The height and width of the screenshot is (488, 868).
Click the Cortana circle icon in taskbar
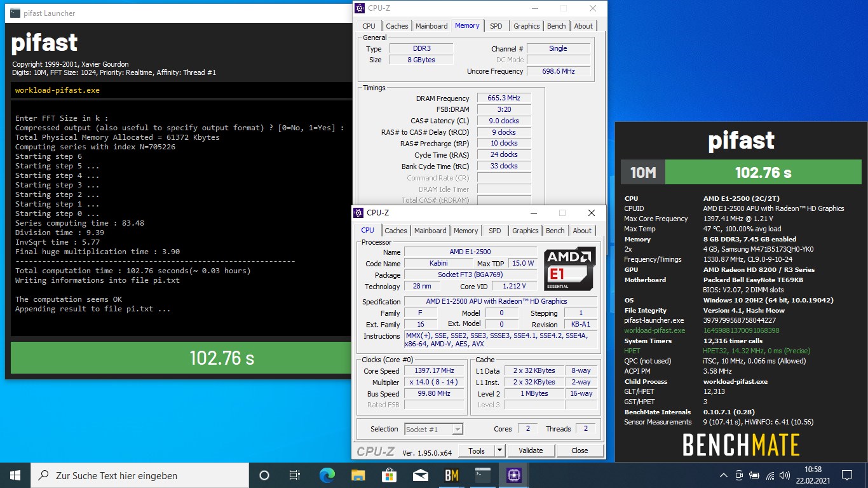click(264, 475)
